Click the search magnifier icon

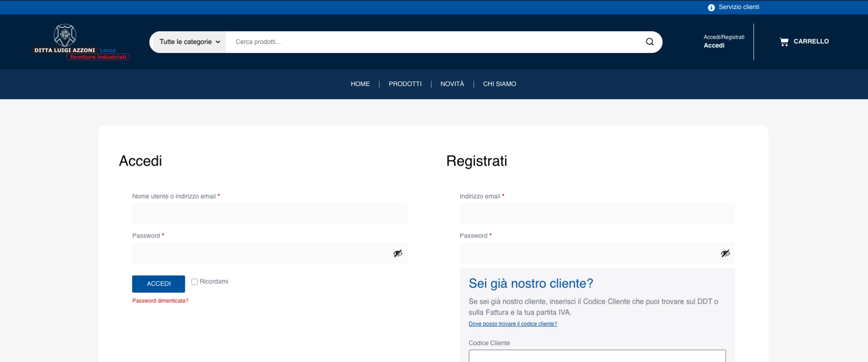coord(650,42)
